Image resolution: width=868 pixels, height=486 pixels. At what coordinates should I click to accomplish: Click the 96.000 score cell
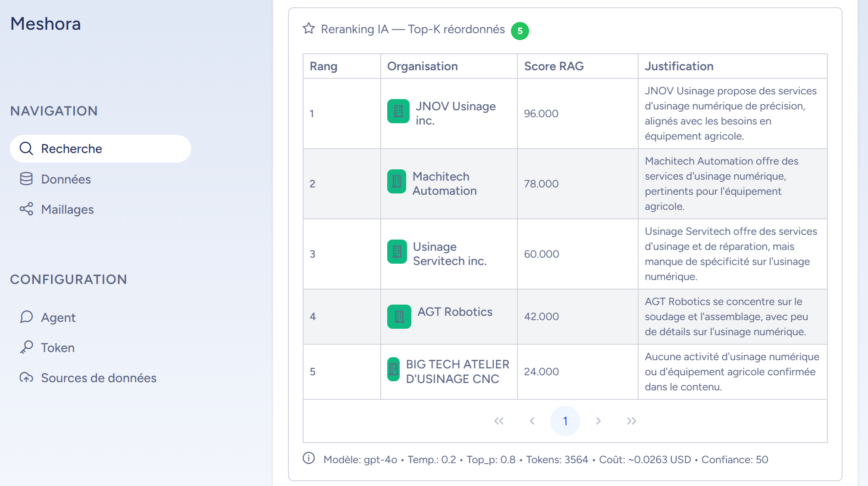coord(578,114)
